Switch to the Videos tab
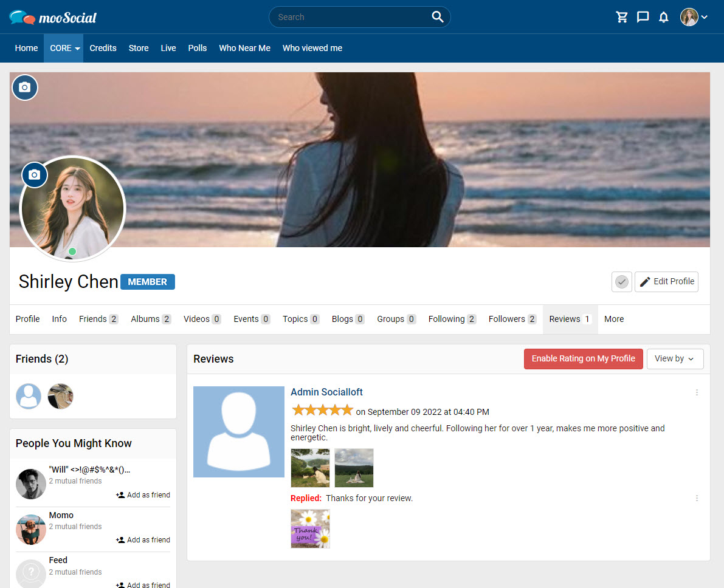The height and width of the screenshot is (588, 724). click(202, 319)
